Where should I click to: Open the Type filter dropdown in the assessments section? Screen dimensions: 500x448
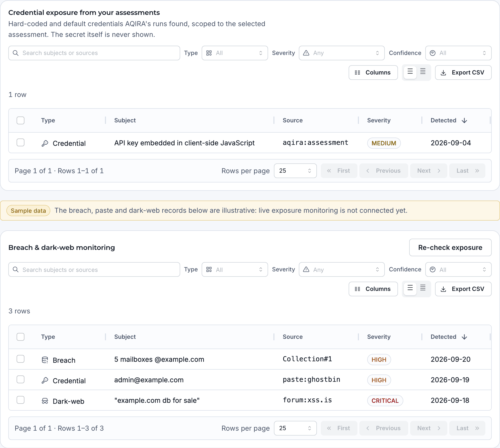(235, 53)
